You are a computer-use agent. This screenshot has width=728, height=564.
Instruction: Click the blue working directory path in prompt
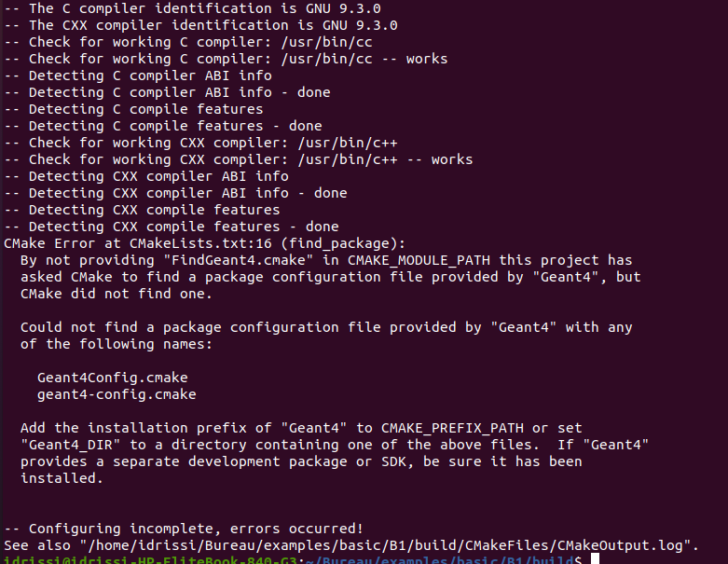coord(440,560)
